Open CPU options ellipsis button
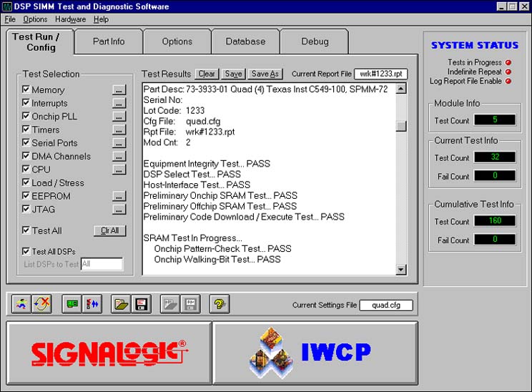 [x=119, y=170]
